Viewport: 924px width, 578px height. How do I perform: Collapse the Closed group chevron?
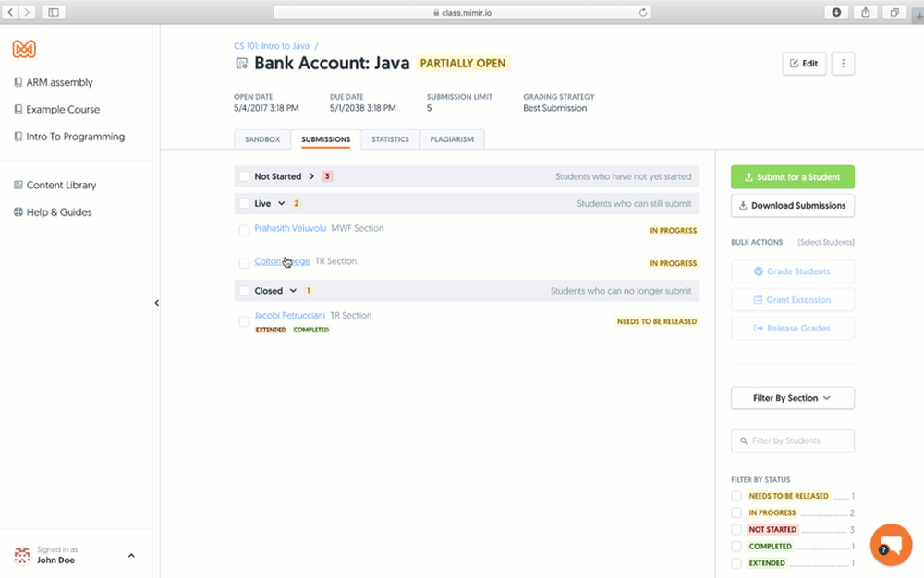tap(294, 291)
